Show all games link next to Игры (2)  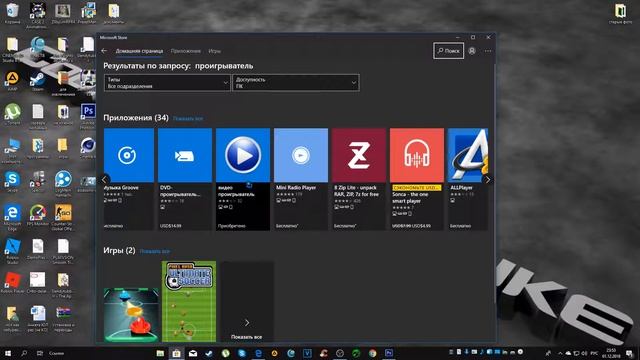pos(154,251)
